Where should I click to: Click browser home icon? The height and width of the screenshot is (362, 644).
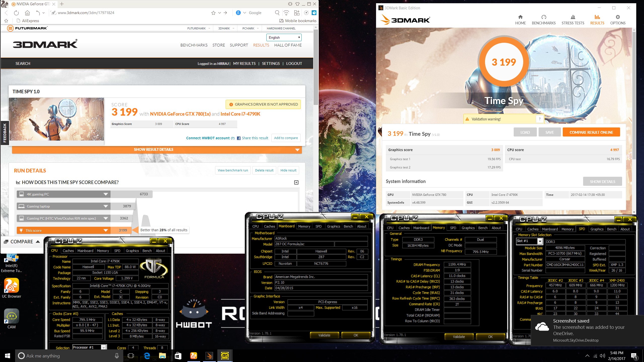click(x=27, y=13)
